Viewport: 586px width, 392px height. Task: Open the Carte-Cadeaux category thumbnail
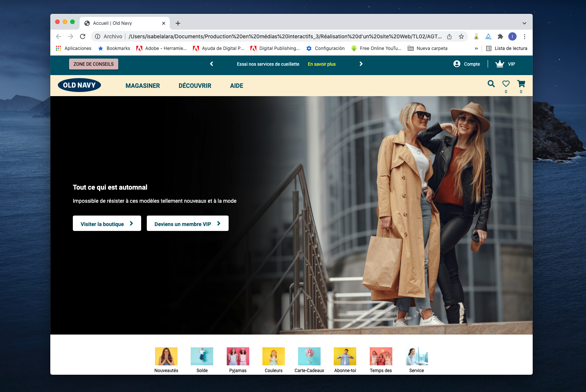[x=309, y=356]
